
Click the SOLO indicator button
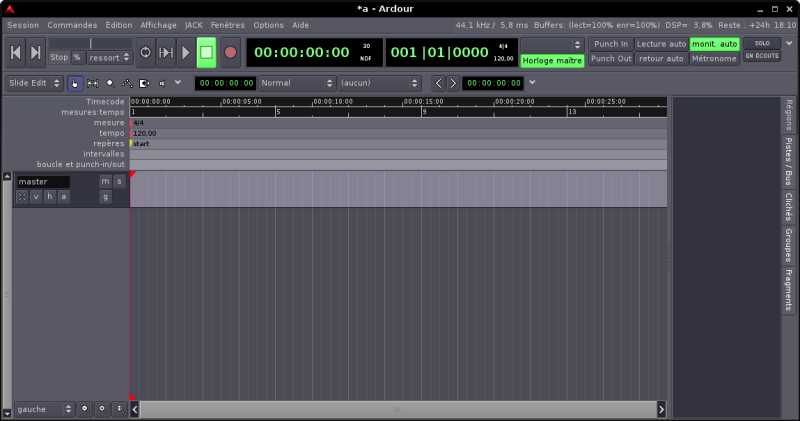coord(762,43)
